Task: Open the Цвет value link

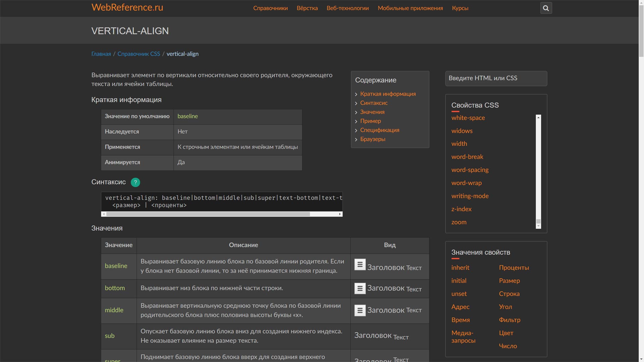Action: pyautogui.click(x=506, y=333)
